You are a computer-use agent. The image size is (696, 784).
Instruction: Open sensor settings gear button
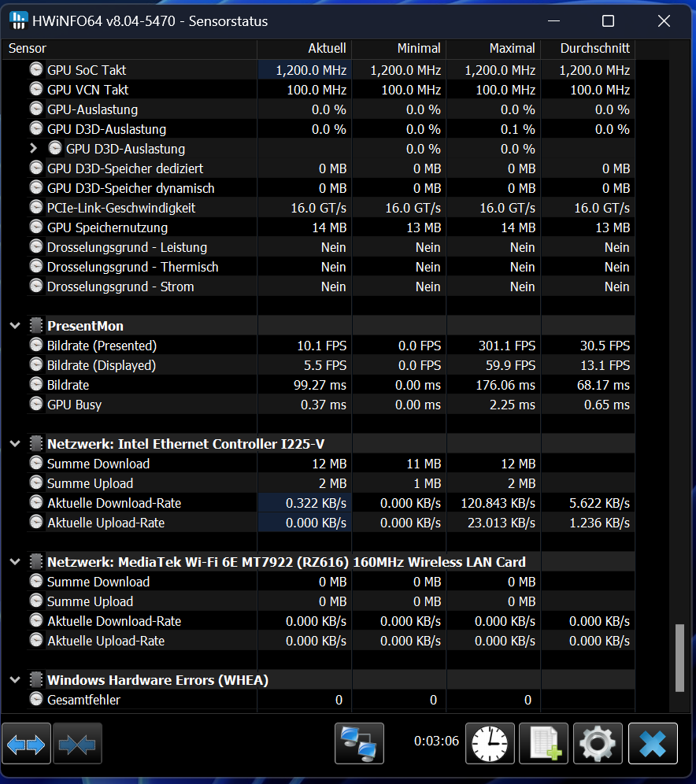tap(598, 743)
